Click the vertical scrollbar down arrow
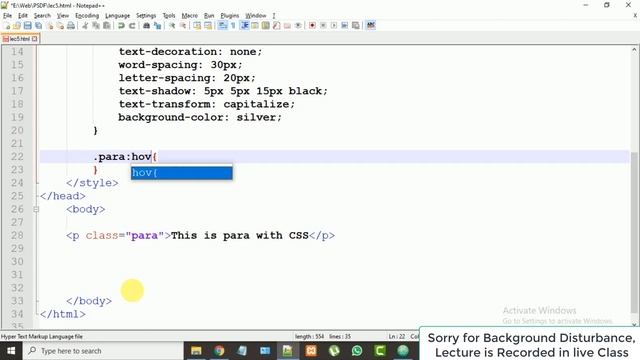640x360 pixels. (x=634, y=324)
